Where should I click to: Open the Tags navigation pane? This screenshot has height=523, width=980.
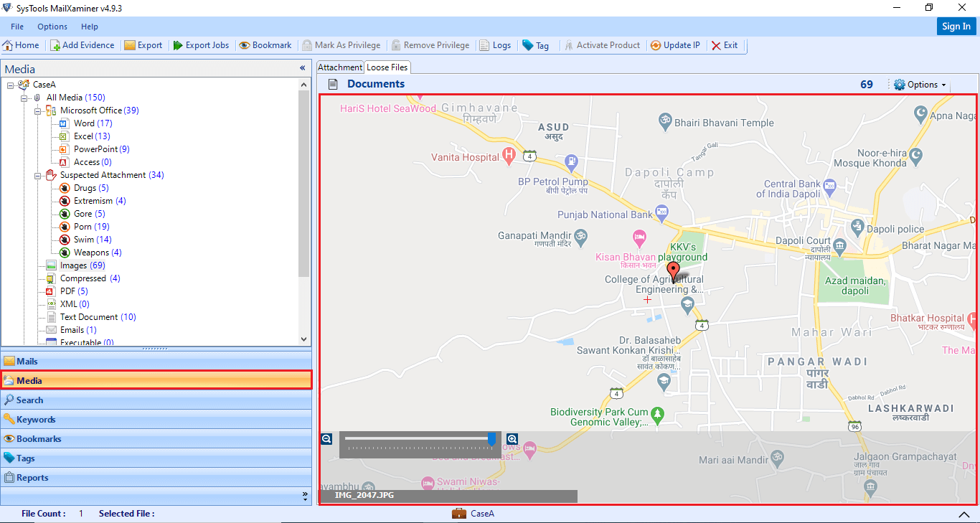tap(156, 458)
